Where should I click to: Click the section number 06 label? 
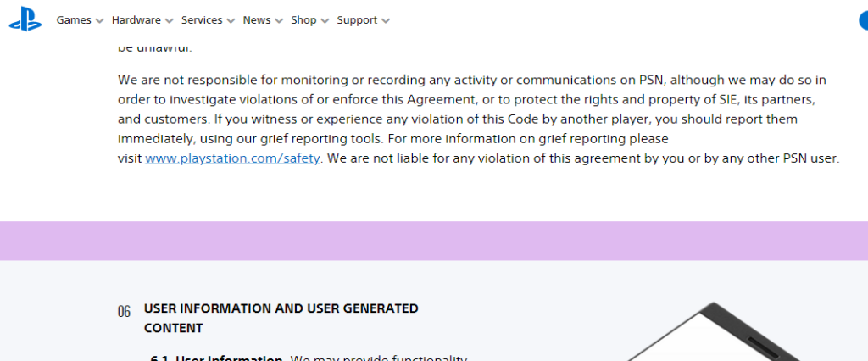(125, 312)
